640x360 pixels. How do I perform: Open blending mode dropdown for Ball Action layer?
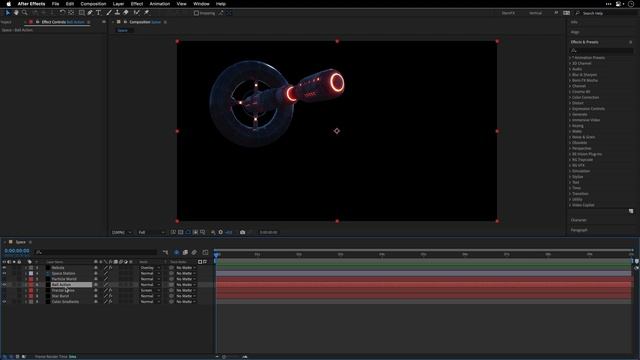pyautogui.click(x=150, y=284)
